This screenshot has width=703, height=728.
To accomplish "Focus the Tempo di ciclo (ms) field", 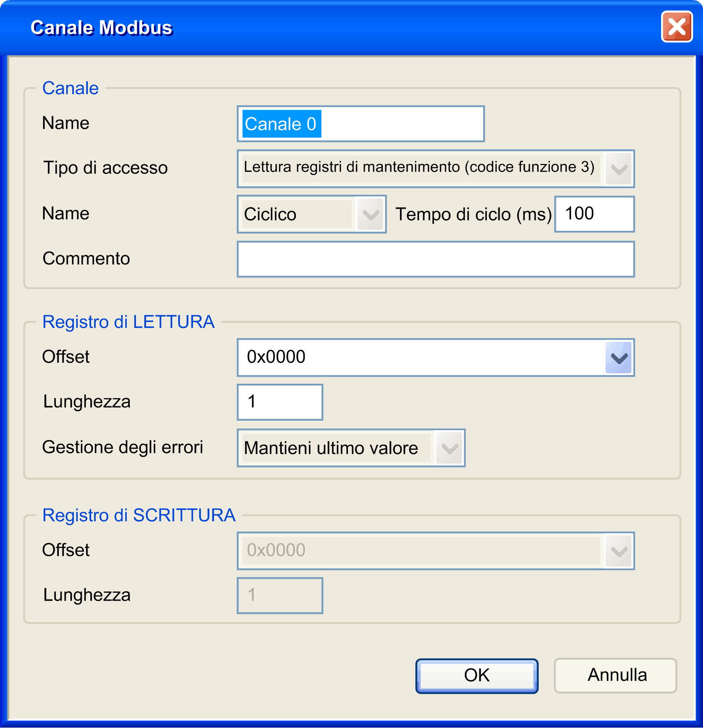I will click(594, 214).
